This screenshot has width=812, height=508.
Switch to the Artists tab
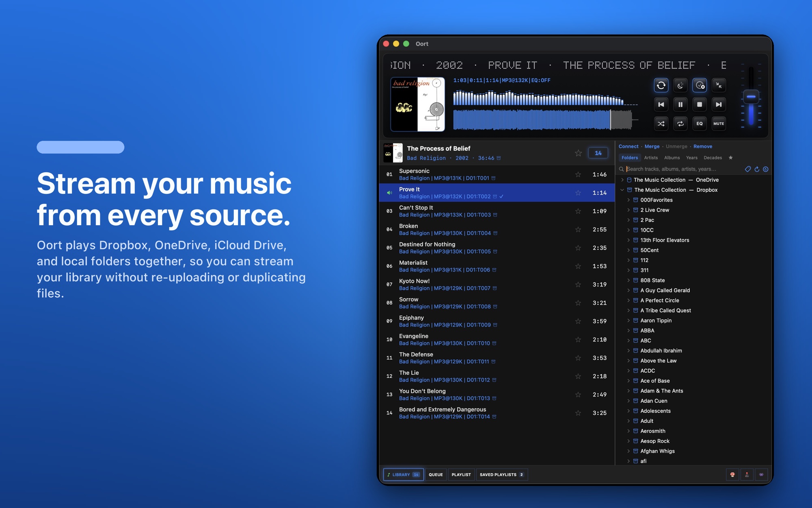651,158
